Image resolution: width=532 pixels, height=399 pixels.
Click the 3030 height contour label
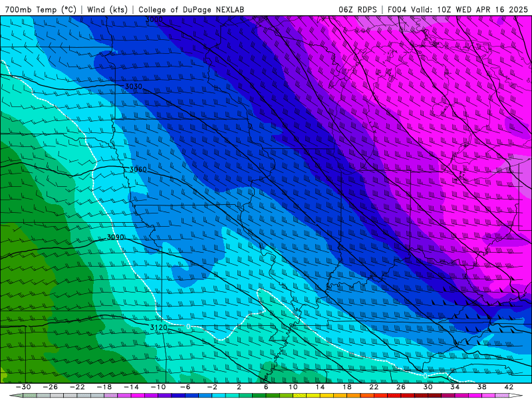134,86
